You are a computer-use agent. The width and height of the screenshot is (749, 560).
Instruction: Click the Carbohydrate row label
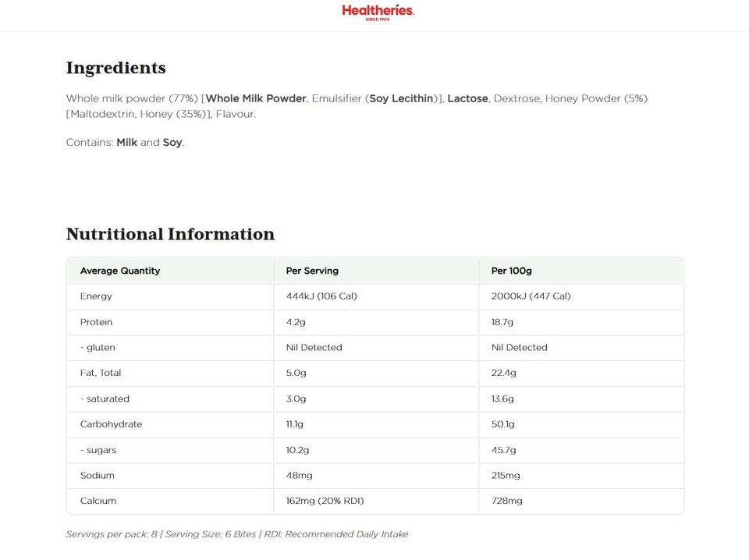pos(111,424)
